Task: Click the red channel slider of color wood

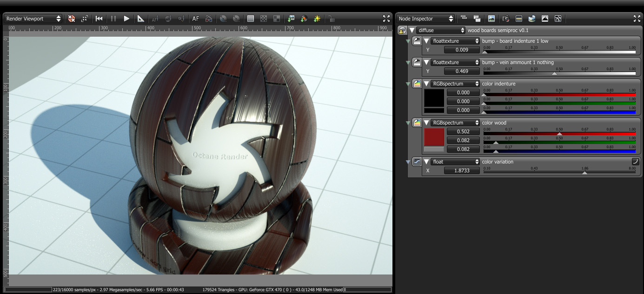Action: (559, 133)
